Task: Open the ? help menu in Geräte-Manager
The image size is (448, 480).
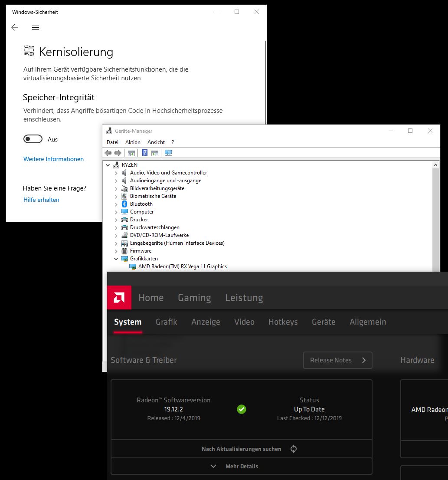Action: click(173, 142)
